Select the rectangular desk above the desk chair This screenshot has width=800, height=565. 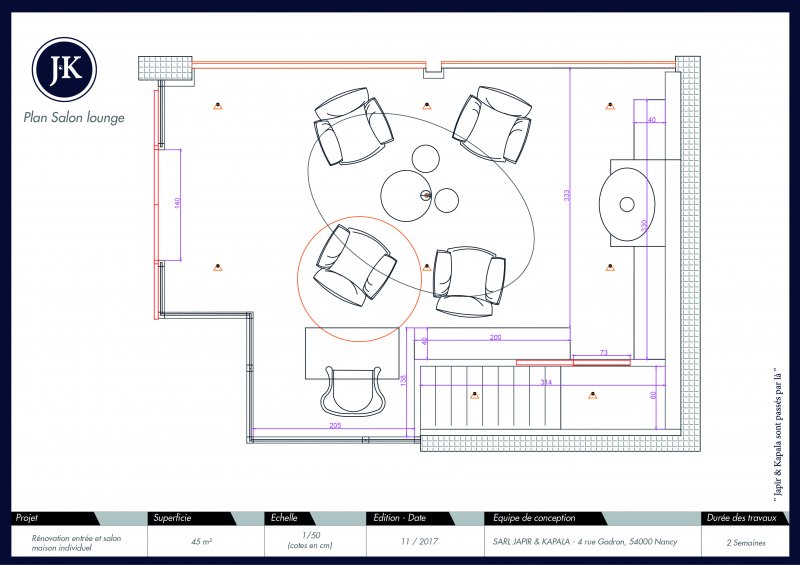[x=353, y=352]
